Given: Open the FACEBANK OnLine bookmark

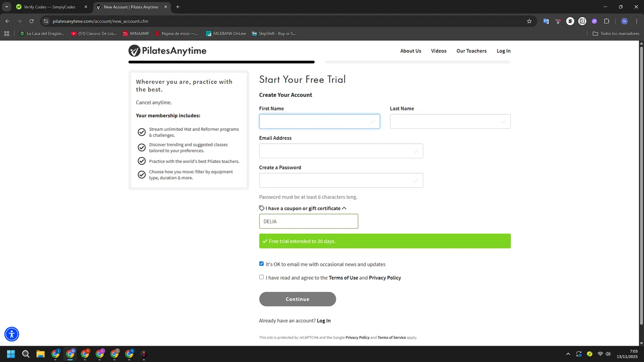Looking at the screenshot, I should 226,33.
